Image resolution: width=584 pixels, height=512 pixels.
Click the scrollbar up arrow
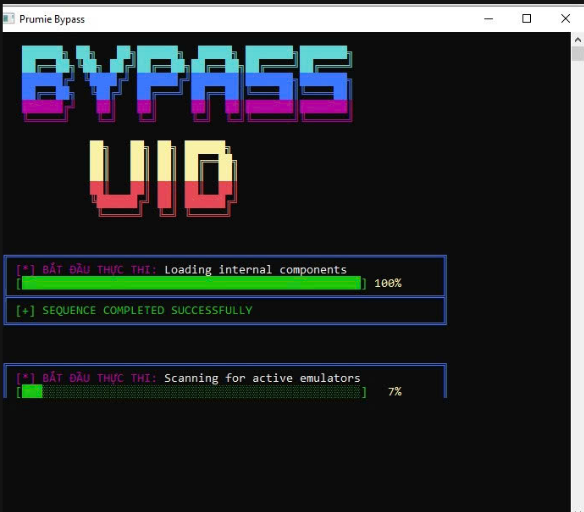point(578,39)
